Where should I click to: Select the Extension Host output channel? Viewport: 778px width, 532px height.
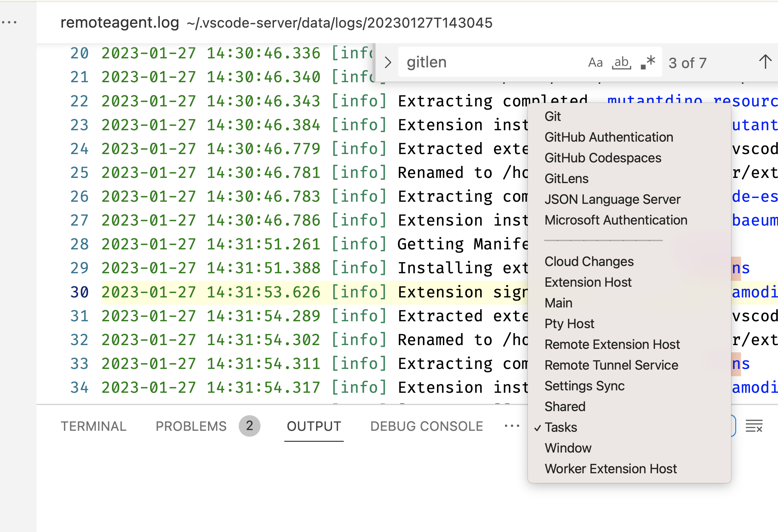point(588,282)
